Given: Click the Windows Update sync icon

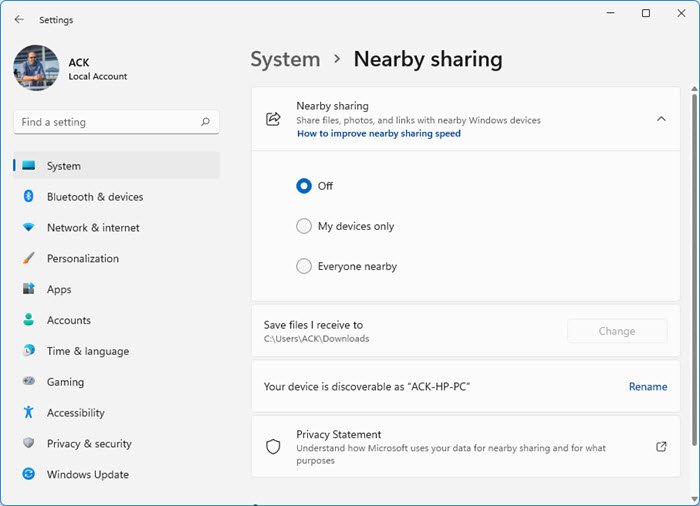Looking at the screenshot, I should [x=29, y=475].
